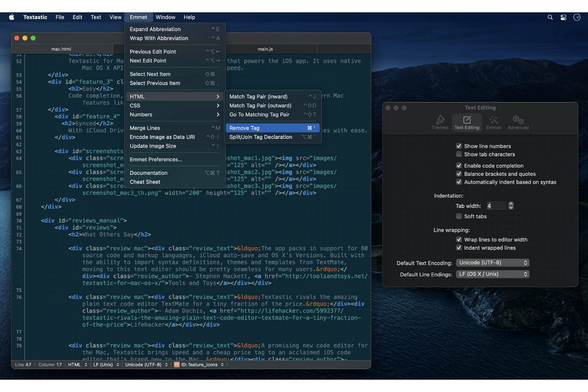588x392 pixels.
Task: Uncheck Indent wrapped lines
Action: 459,247
